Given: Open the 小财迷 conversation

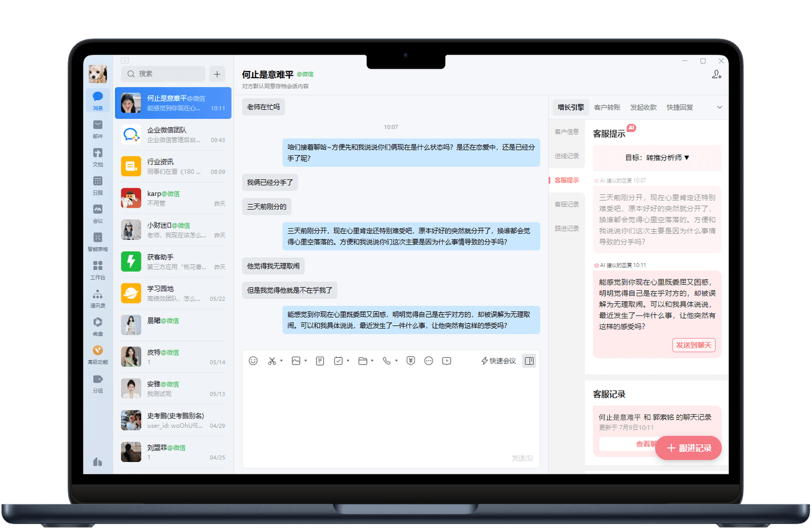Looking at the screenshot, I should point(173,230).
